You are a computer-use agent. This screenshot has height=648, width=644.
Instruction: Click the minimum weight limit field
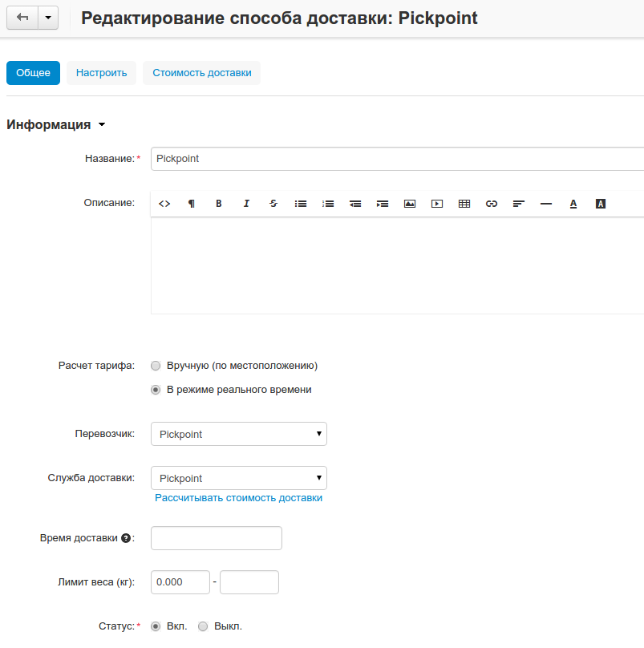tap(180, 582)
